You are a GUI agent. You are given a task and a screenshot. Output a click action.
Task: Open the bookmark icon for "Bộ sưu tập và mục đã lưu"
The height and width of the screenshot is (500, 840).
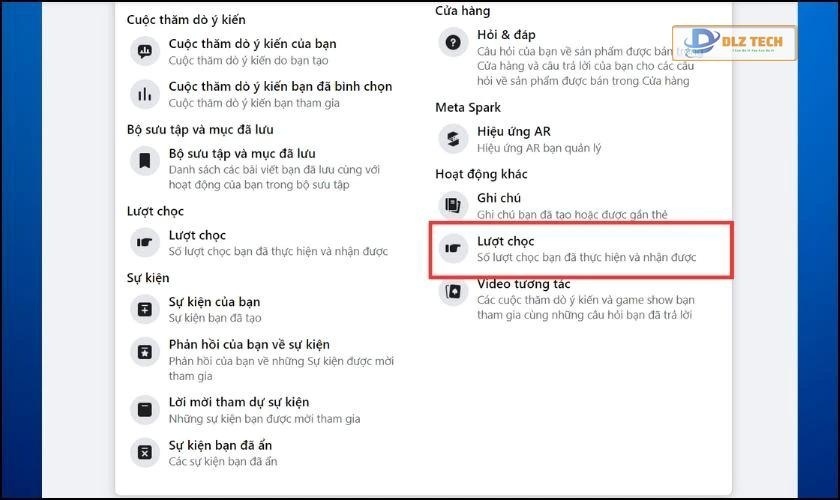point(145,161)
